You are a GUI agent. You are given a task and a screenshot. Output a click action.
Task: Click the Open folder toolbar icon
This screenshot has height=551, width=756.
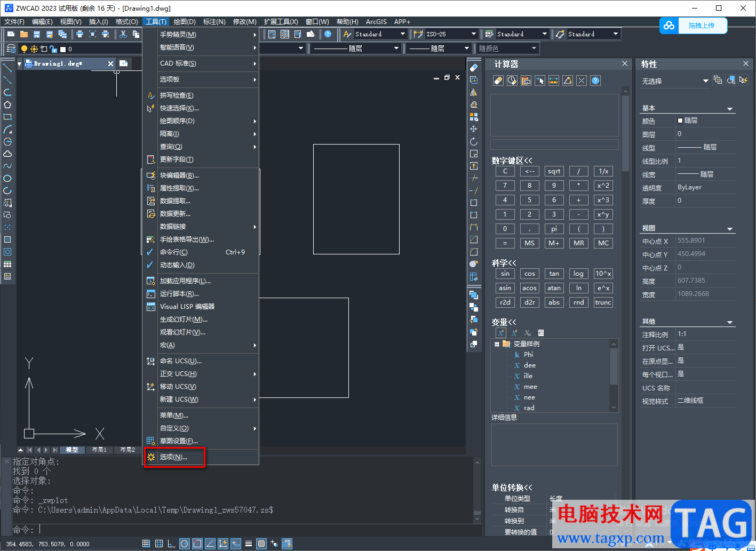(x=24, y=34)
